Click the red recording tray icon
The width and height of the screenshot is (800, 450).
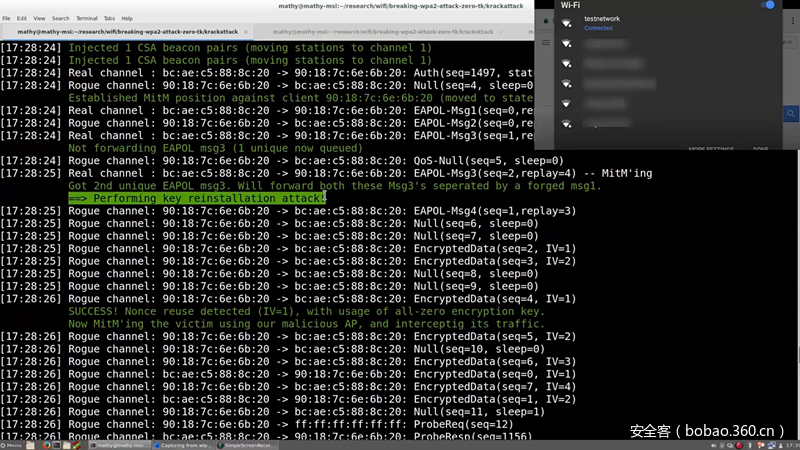pyautogui.click(x=739, y=445)
